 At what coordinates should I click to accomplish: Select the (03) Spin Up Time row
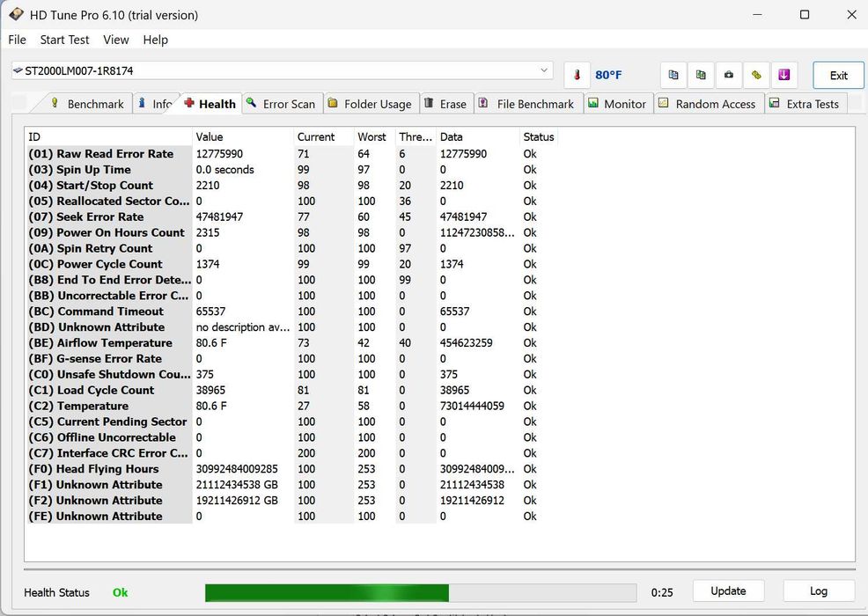tap(291, 169)
